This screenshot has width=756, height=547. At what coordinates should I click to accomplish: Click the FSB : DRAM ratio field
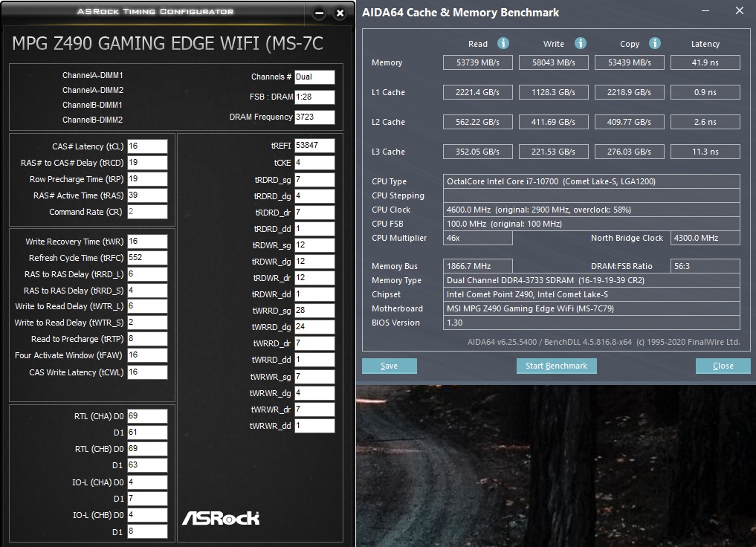314,97
